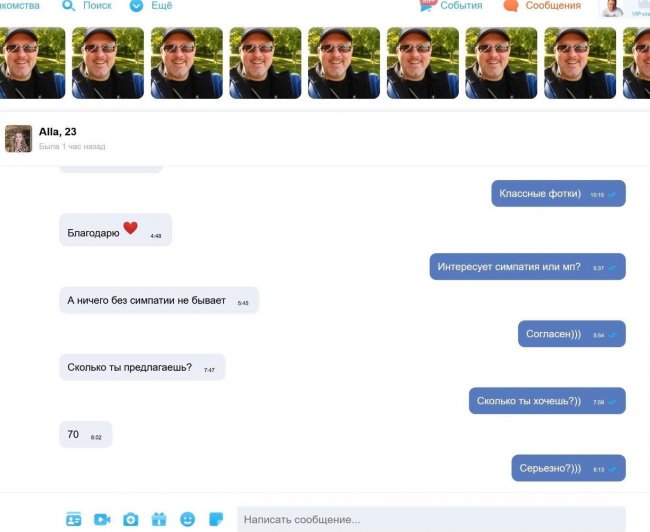Open the Поиск menu item
This screenshot has width=650, height=532.
(x=97, y=5)
